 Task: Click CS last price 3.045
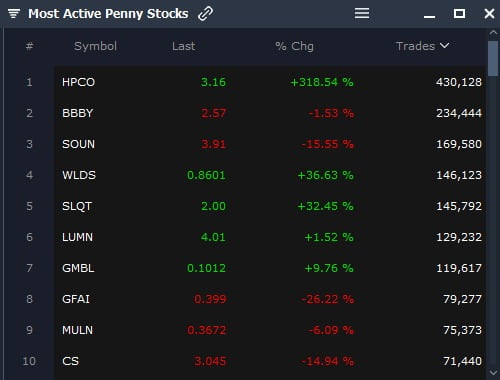[x=210, y=361]
